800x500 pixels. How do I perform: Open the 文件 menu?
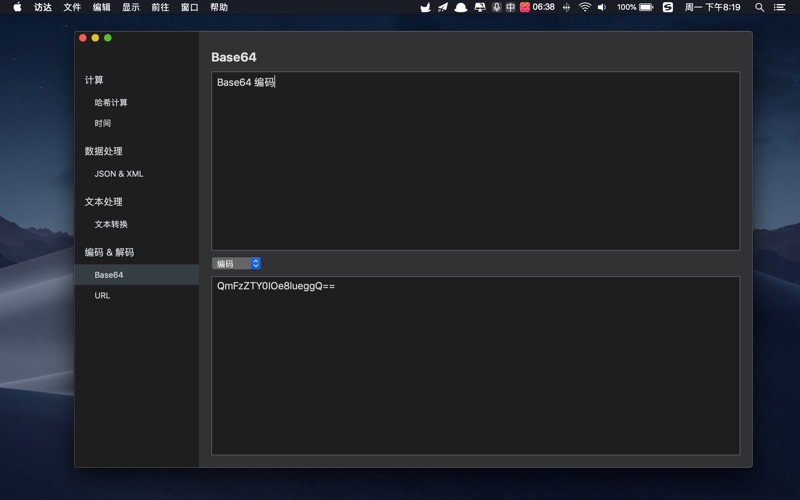pos(72,7)
